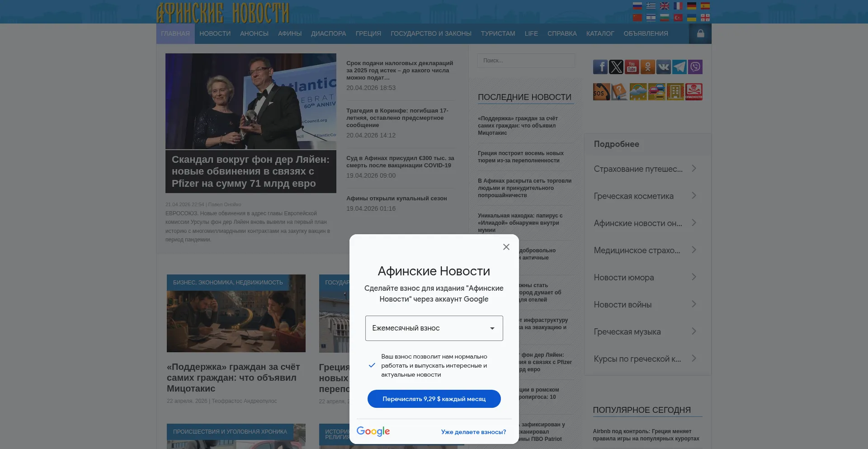Open the Odnoklassniki icon
Screen dimensions: 868x449
click(x=648, y=67)
